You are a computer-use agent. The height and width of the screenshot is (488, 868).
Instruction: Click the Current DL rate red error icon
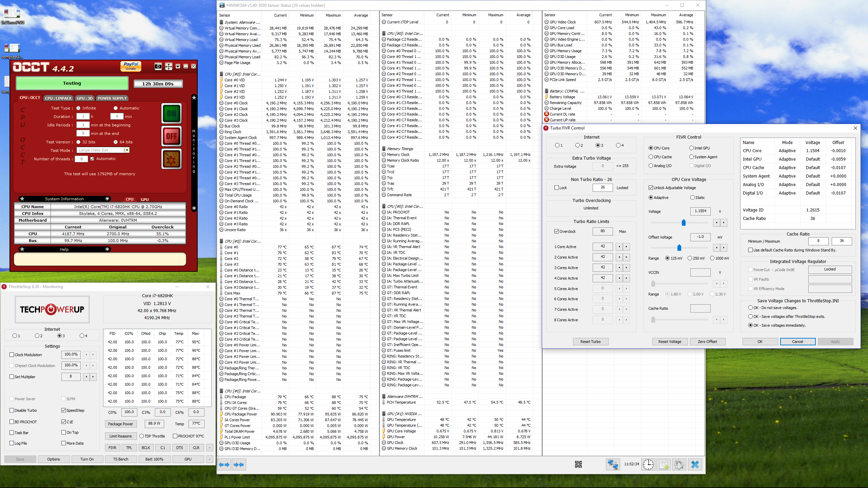tap(547, 114)
